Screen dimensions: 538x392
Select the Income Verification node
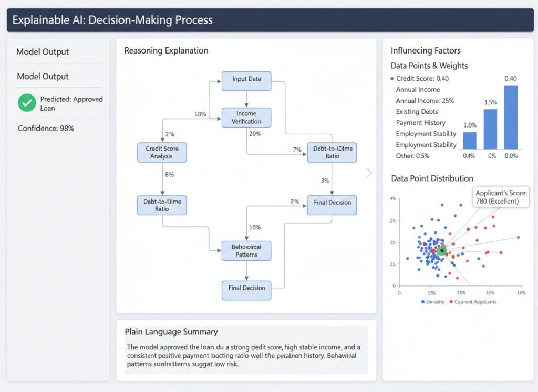(246, 118)
